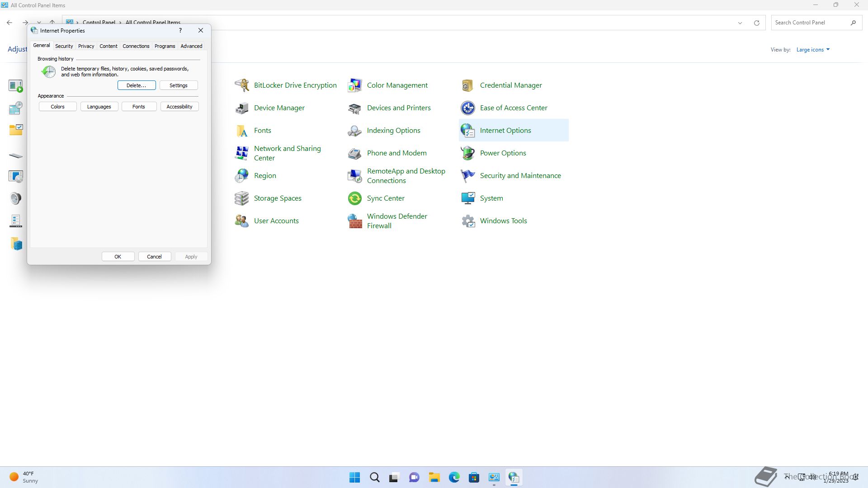
Task: Open the Large icons view dropdown
Action: pyautogui.click(x=813, y=50)
